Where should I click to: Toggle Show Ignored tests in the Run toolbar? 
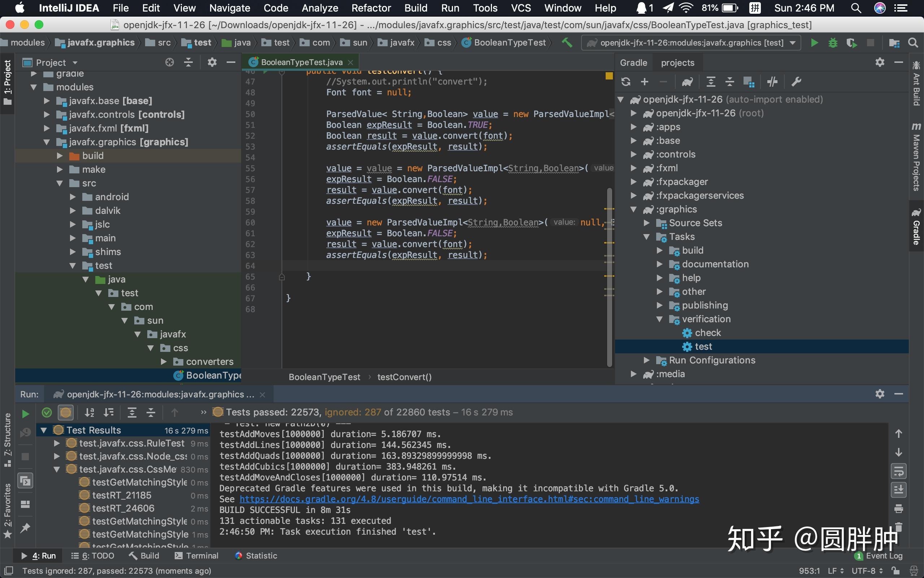65,413
